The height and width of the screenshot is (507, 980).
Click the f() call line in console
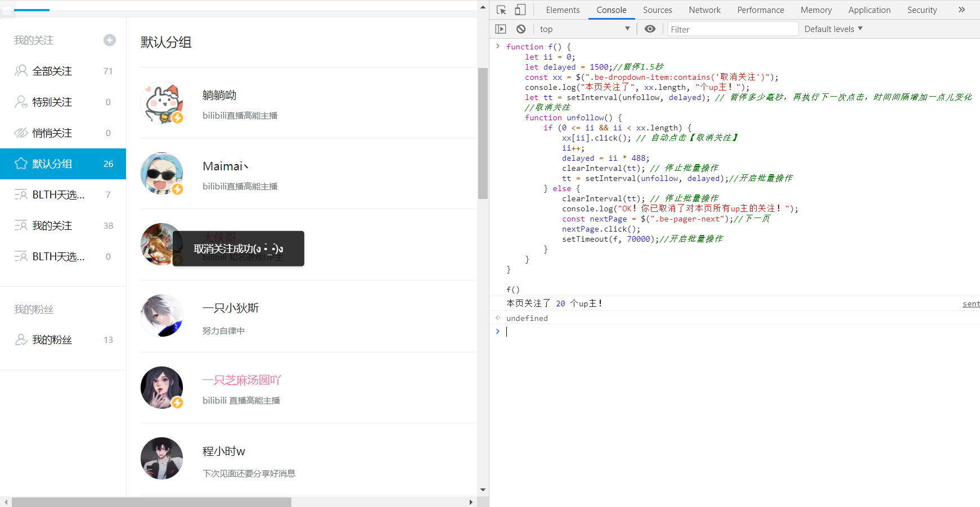513,289
